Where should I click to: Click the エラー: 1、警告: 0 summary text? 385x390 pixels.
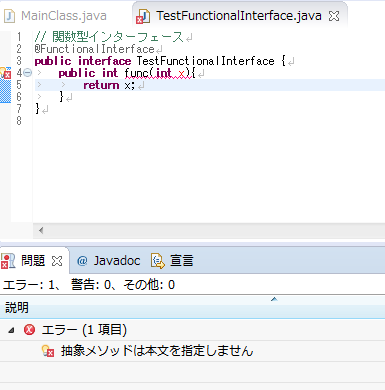click(x=89, y=285)
